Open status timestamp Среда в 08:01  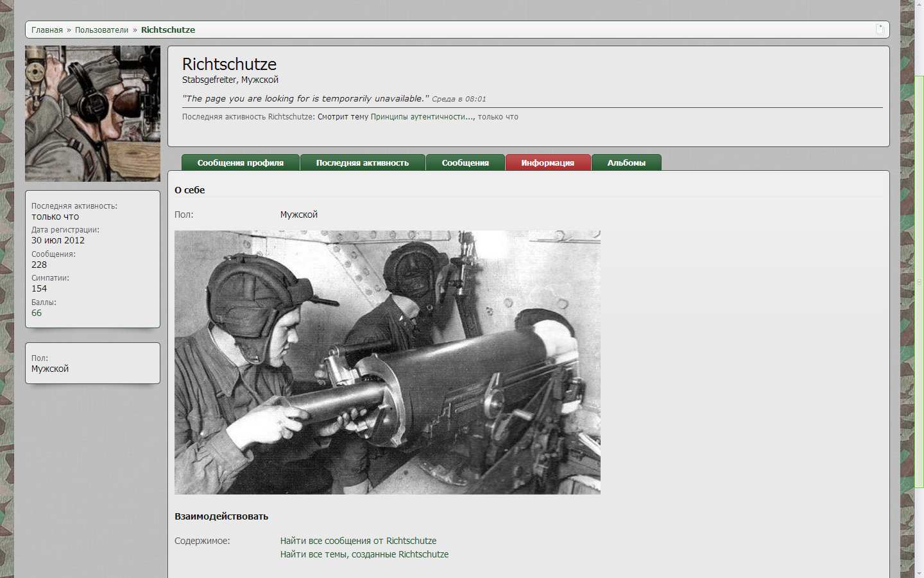click(459, 99)
